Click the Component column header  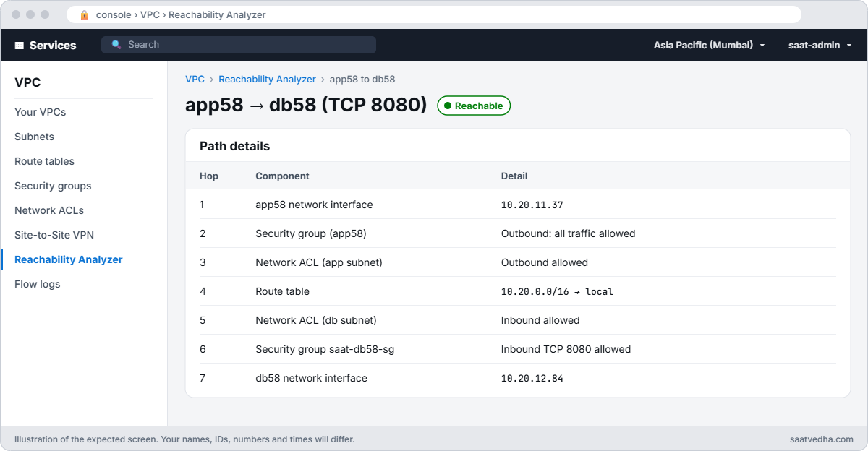(282, 176)
